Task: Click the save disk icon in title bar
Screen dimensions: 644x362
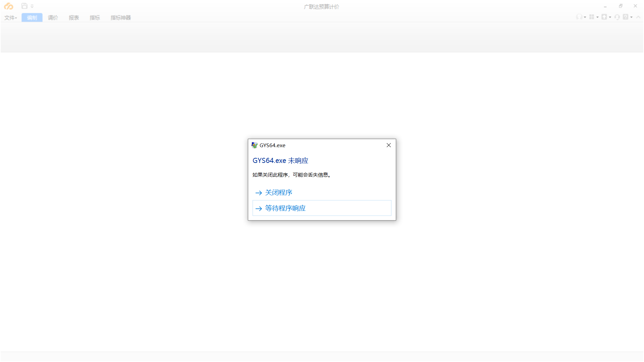Action: pos(24,6)
